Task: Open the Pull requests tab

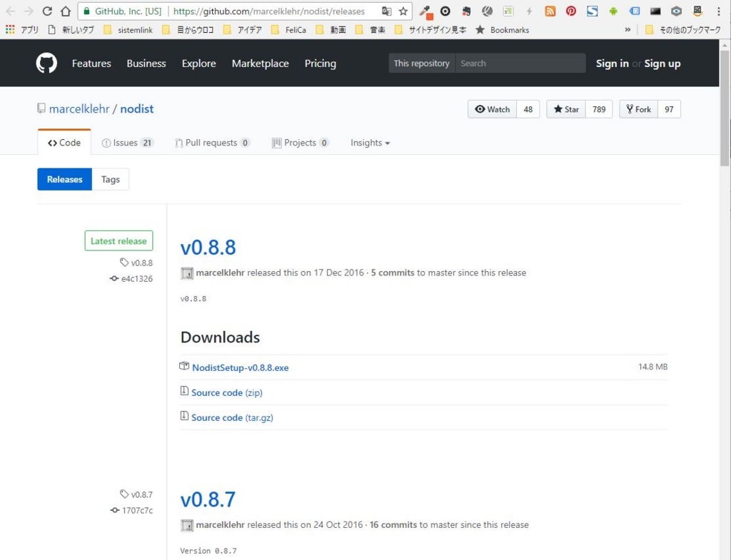Action: click(213, 143)
